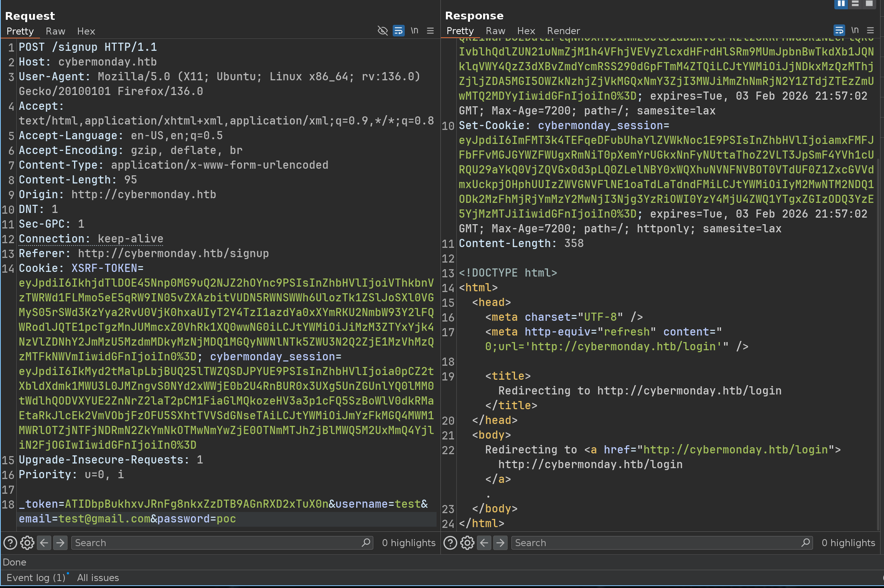This screenshot has width=884, height=588.
Task: Open the Event log
Action: click(36, 578)
